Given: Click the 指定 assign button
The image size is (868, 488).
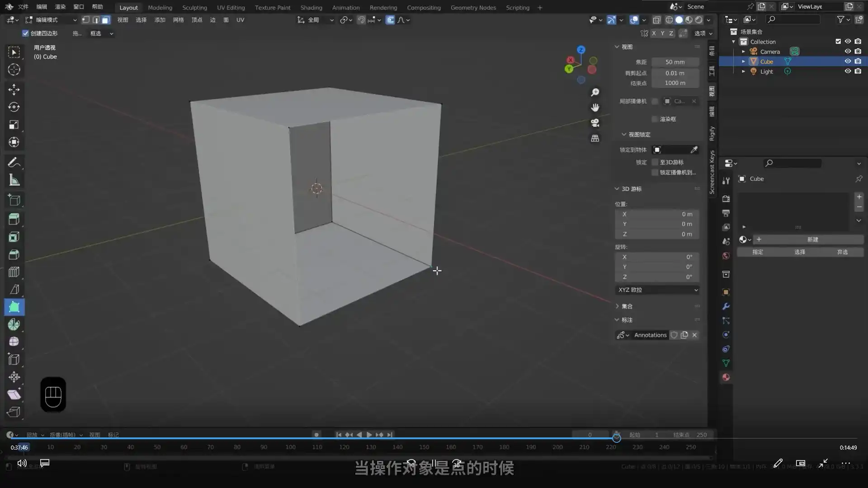Looking at the screenshot, I should coord(758,252).
